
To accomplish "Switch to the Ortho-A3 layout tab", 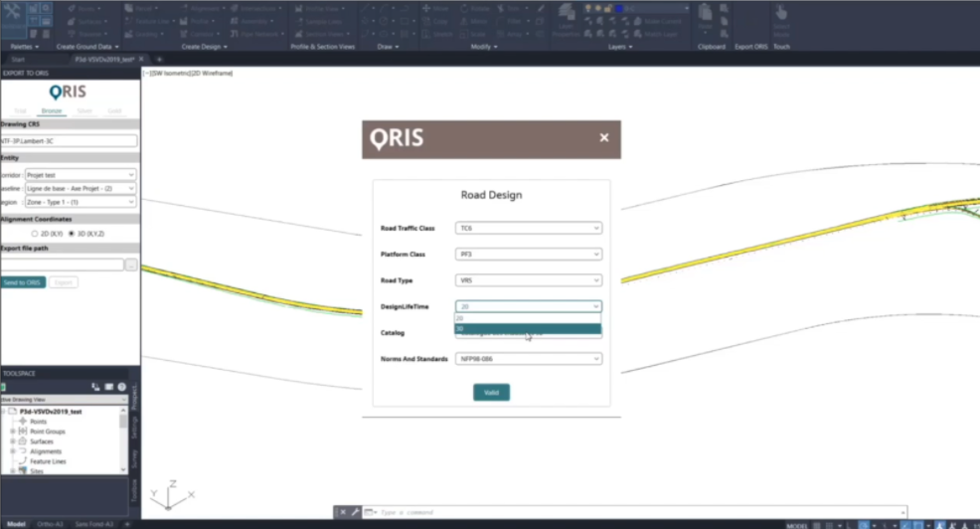I will [49, 523].
